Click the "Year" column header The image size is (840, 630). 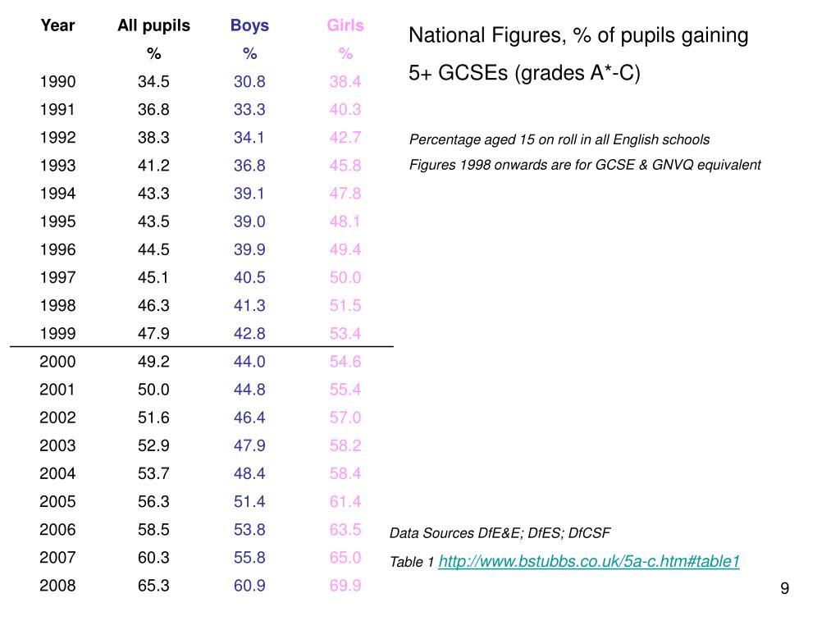57,25
